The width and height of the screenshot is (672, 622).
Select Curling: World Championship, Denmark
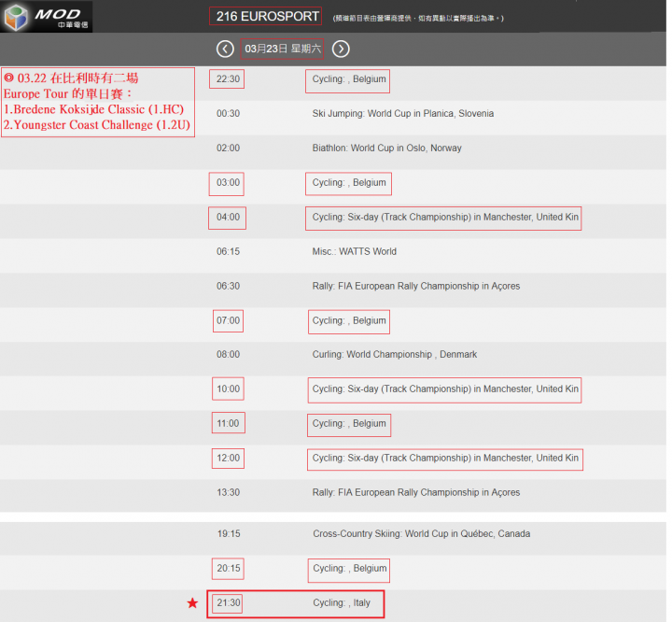tap(394, 355)
